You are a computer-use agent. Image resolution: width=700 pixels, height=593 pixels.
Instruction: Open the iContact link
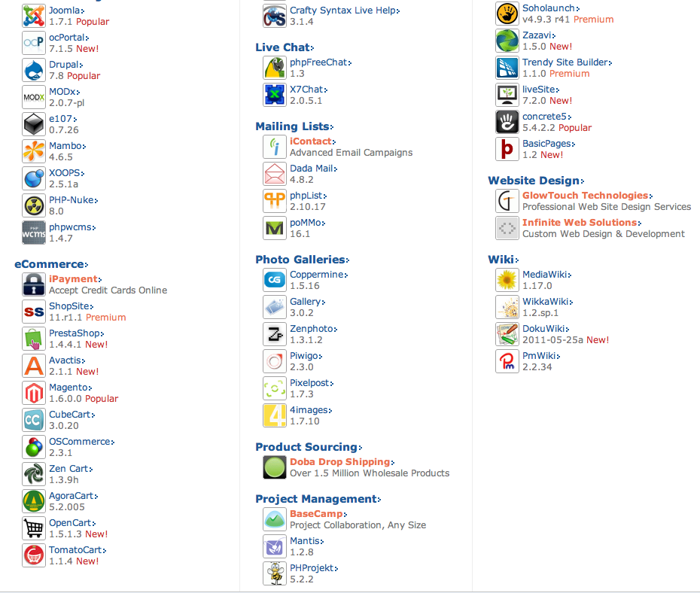click(312, 141)
